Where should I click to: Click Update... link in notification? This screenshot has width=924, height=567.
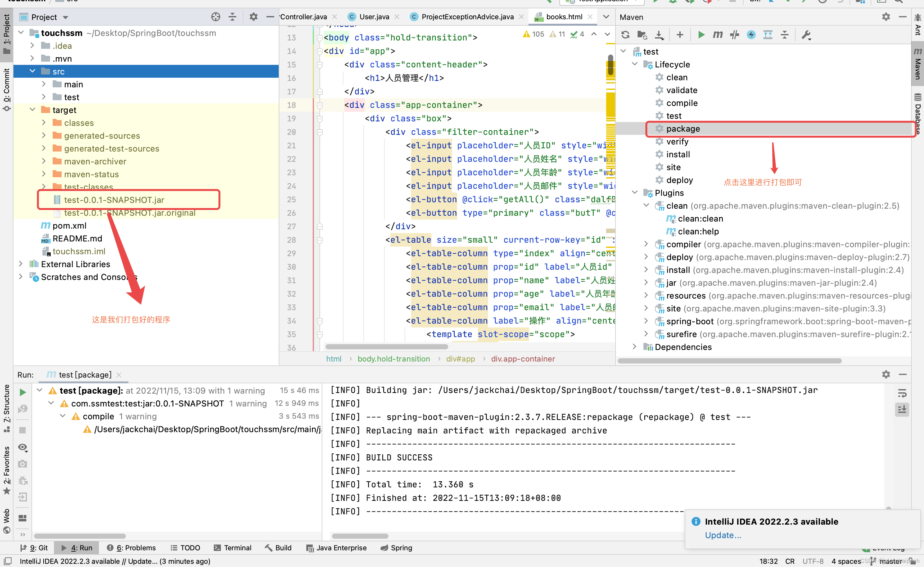click(x=723, y=535)
